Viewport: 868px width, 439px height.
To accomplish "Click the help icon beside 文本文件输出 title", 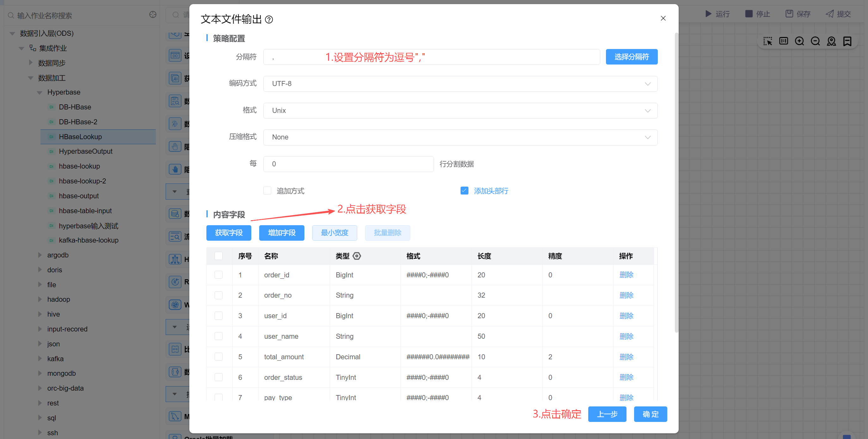I will click(269, 20).
